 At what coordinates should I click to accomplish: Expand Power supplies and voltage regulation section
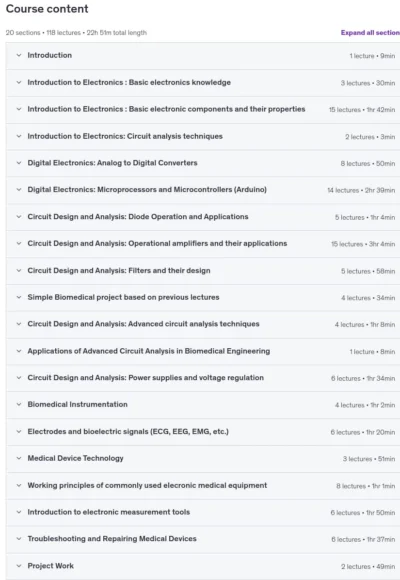203,378
